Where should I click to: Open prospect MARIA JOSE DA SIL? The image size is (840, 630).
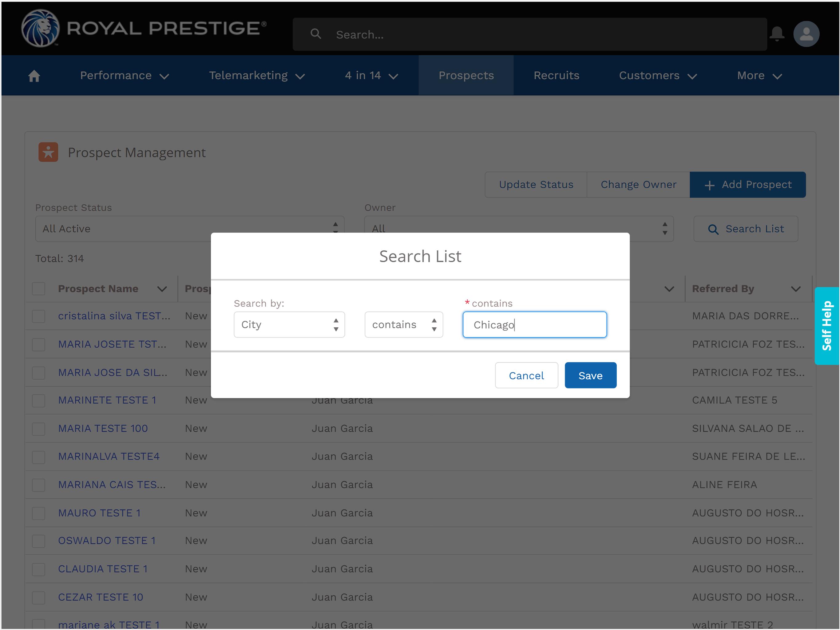coord(113,373)
